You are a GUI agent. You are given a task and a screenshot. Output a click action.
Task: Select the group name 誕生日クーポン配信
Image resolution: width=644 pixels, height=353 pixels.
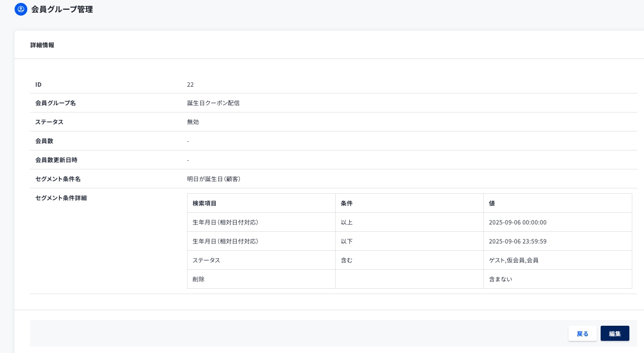213,103
